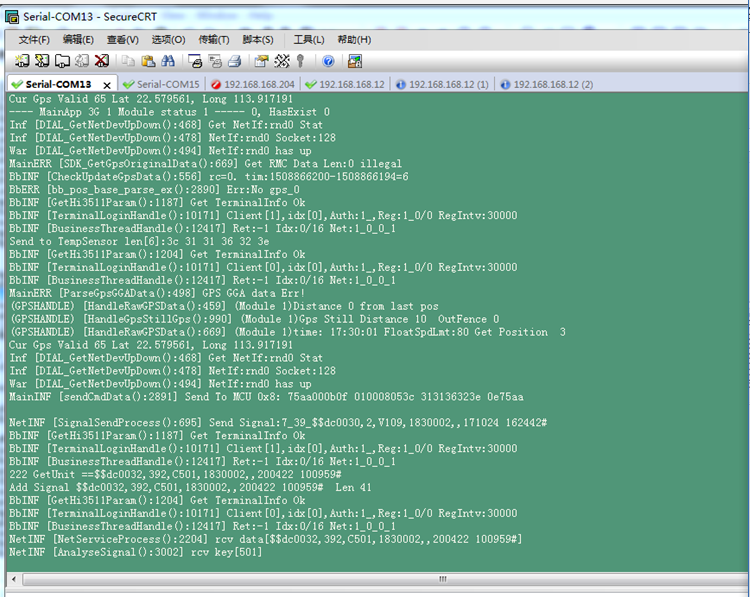Open the 脚本(S) menu
This screenshot has height=597, width=750.
(x=258, y=40)
